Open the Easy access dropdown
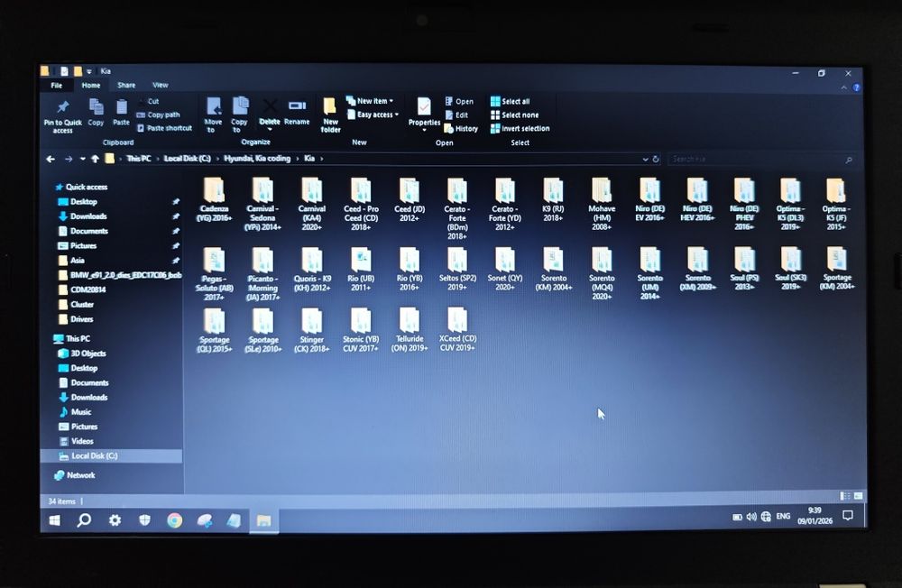 click(373, 115)
